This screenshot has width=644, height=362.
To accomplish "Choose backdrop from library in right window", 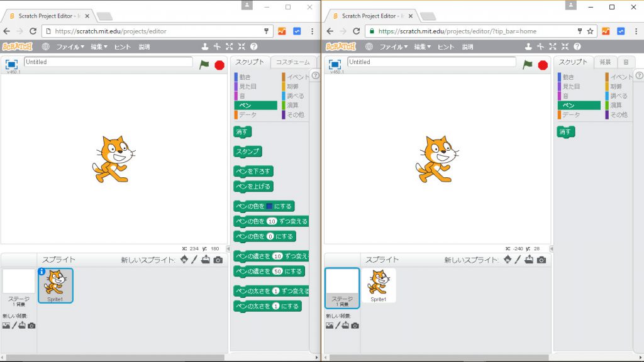I will (330, 326).
